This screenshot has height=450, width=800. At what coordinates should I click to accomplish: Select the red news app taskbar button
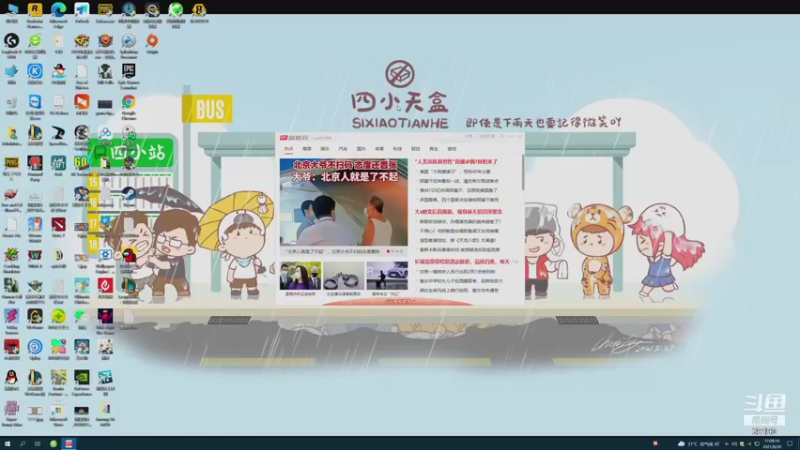pyautogui.click(x=69, y=444)
